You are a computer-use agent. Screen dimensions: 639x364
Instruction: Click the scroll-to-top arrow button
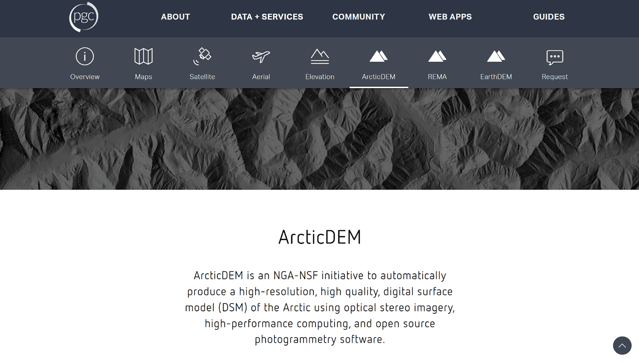tap(622, 345)
